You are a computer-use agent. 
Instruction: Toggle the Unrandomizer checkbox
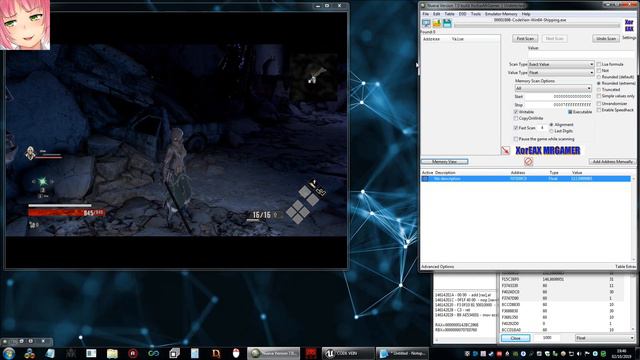pyautogui.click(x=599, y=104)
